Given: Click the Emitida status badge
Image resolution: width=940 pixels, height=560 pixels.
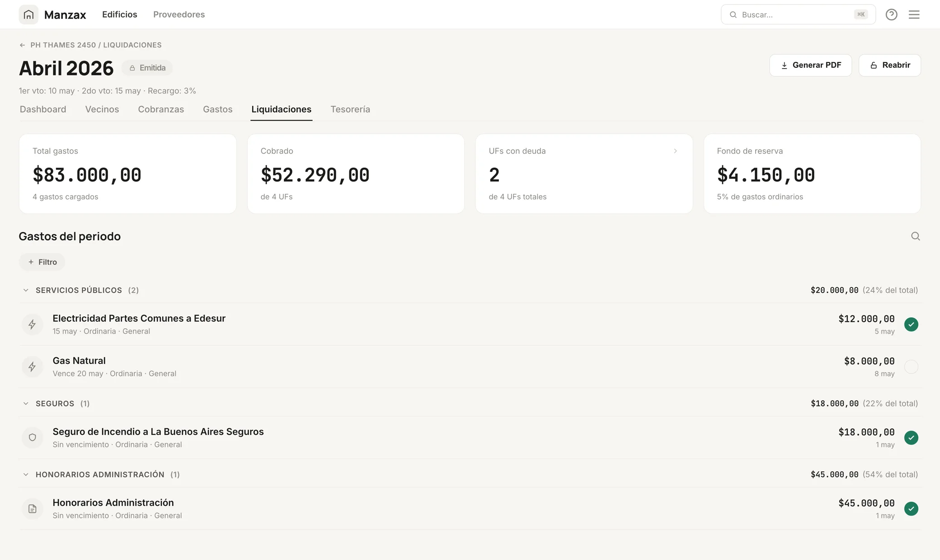Looking at the screenshot, I should 147,68.
